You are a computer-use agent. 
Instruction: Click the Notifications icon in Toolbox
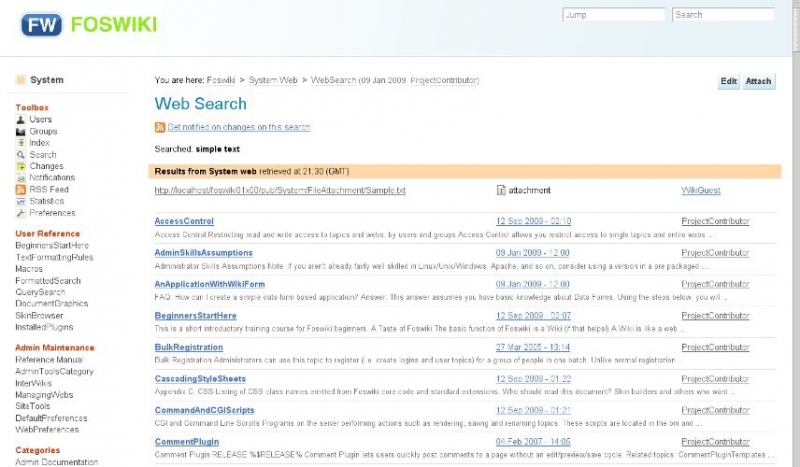[x=20, y=178]
